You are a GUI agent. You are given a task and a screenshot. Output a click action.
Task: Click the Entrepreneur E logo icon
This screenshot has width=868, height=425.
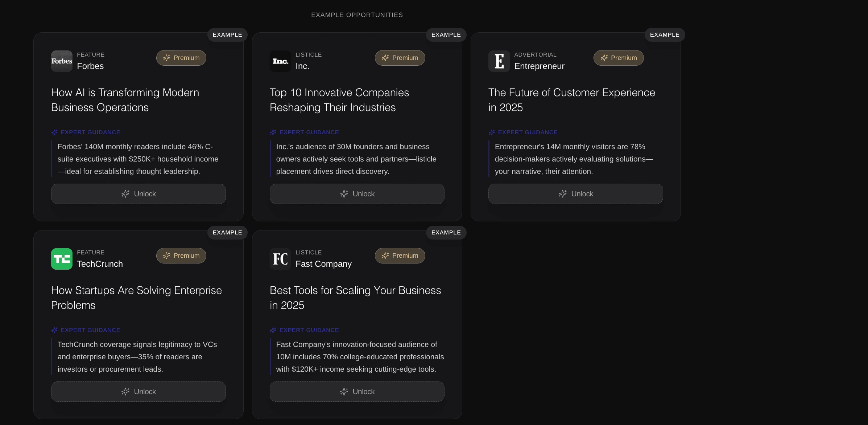[499, 61]
